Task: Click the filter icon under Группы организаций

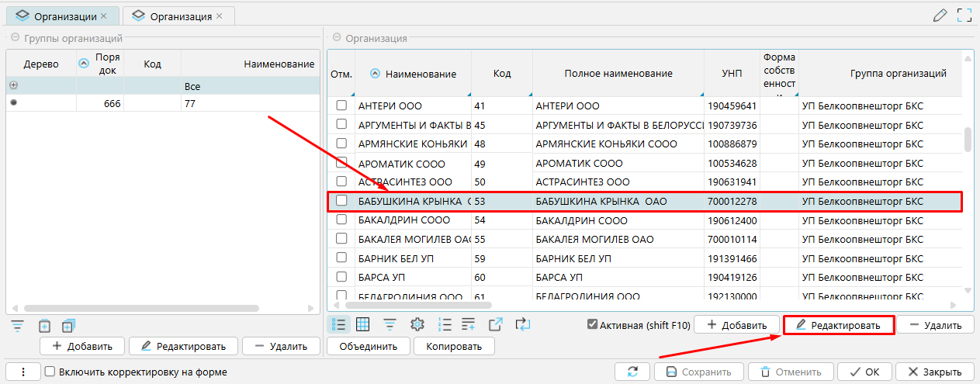Action: pyautogui.click(x=19, y=326)
